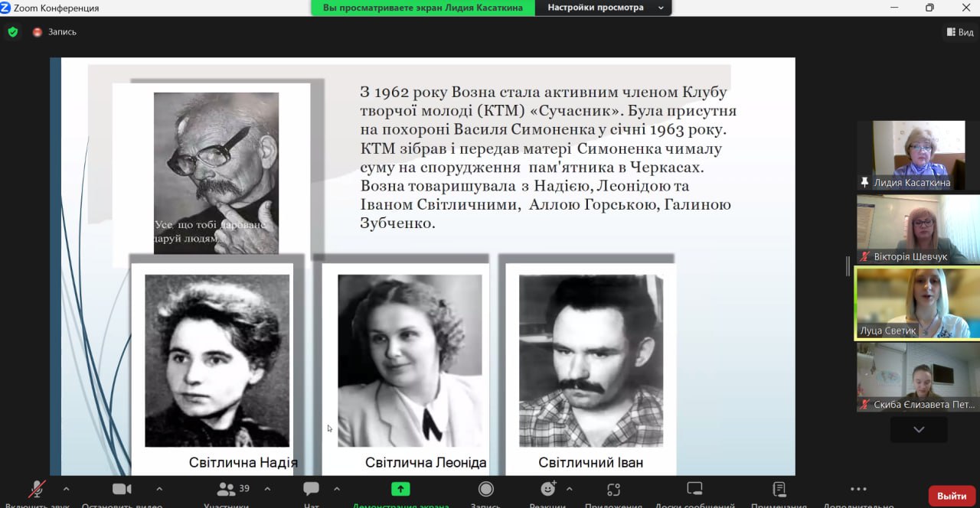Expand the arrow next to Участники
This screenshot has width=980, height=508.
coord(267,489)
